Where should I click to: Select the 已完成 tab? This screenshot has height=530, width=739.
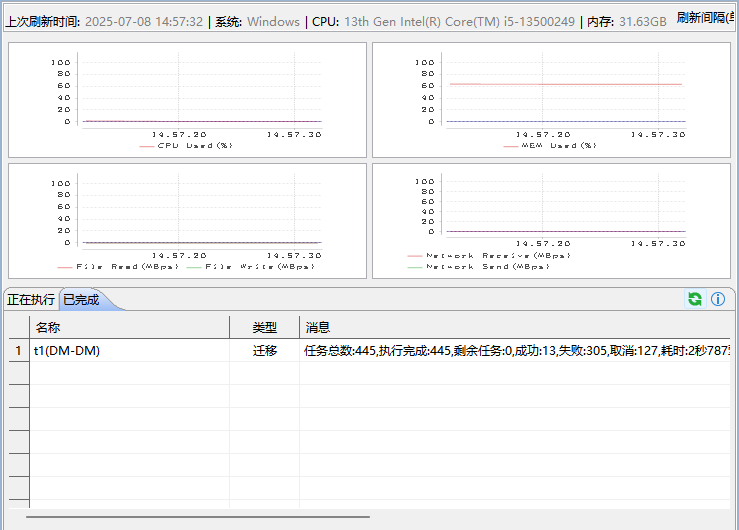pyautogui.click(x=82, y=299)
